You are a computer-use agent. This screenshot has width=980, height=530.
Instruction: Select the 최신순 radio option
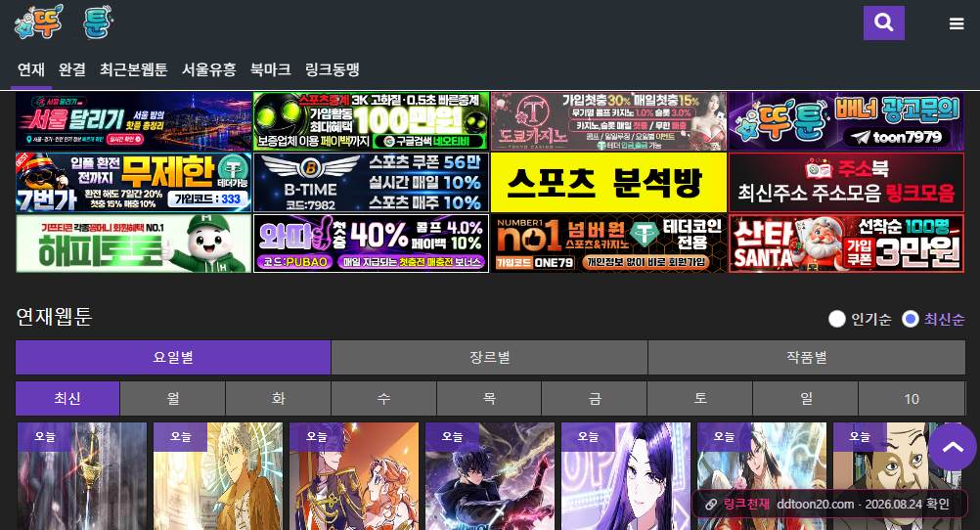coord(910,319)
